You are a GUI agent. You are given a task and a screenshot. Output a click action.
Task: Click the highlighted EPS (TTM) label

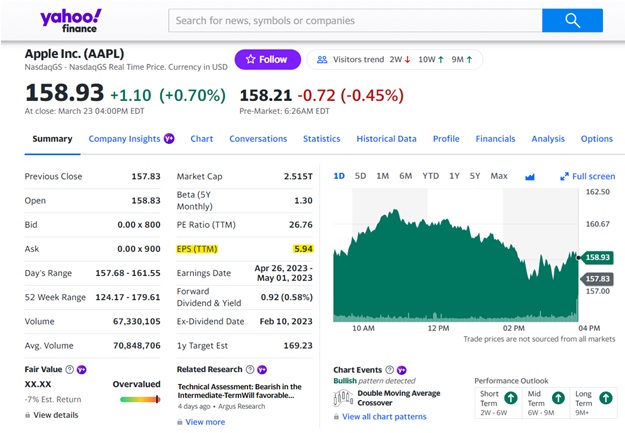(197, 249)
